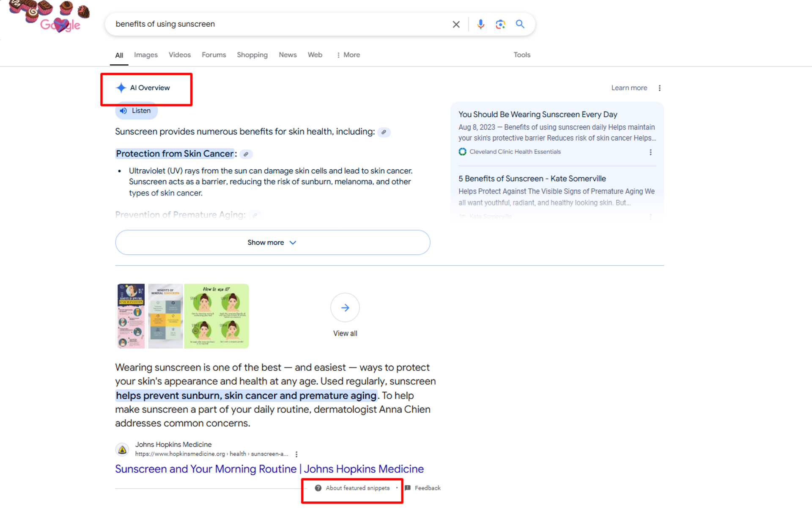The width and height of the screenshot is (812, 509).
Task: Switch to the News tab
Action: pyautogui.click(x=288, y=55)
